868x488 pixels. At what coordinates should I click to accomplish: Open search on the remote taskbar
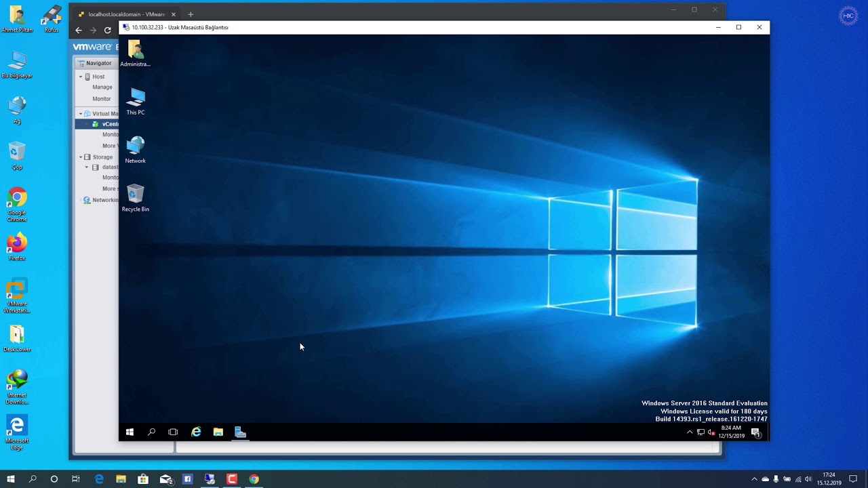click(151, 432)
